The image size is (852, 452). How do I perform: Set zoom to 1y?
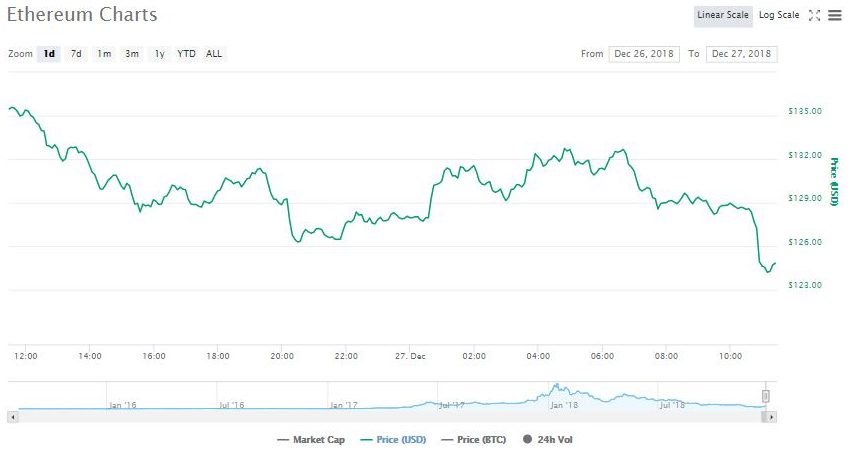coord(159,54)
